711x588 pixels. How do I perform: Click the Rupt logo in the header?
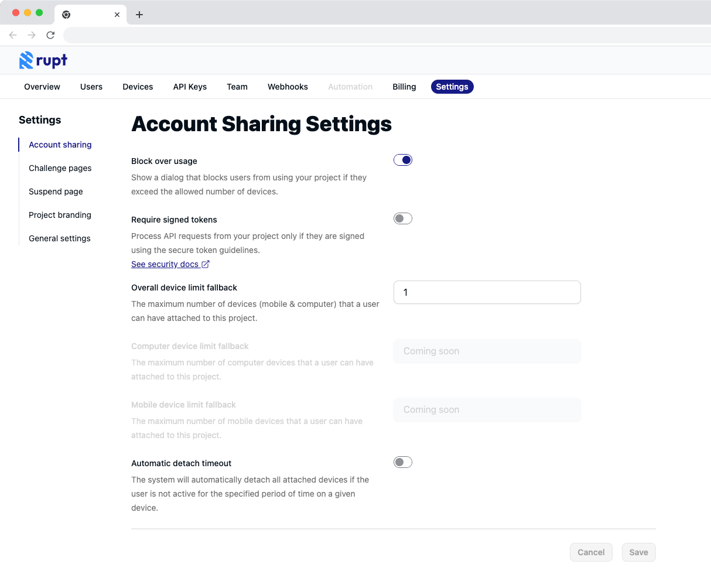point(43,60)
